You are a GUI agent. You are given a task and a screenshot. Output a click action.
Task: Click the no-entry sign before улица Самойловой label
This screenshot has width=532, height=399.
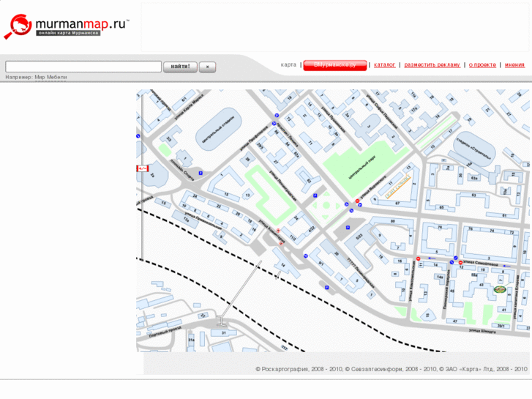point(460,263)
